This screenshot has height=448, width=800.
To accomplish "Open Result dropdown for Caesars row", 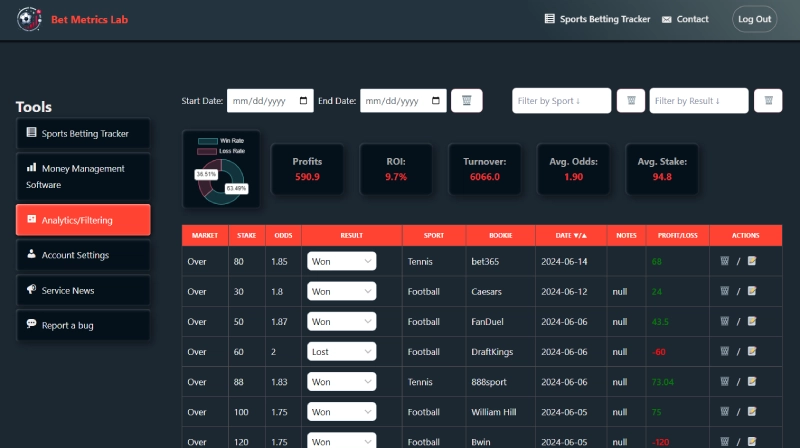I will pyautogui.click(x=341, y=291).
